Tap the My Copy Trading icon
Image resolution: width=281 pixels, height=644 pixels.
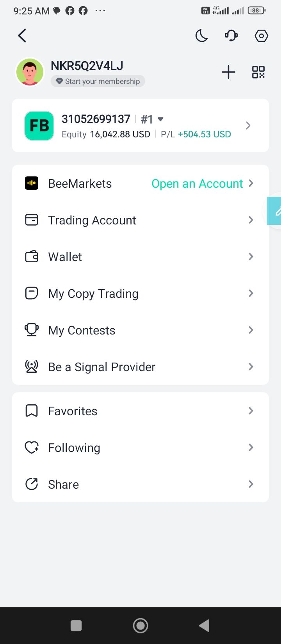tap(32, 293)
